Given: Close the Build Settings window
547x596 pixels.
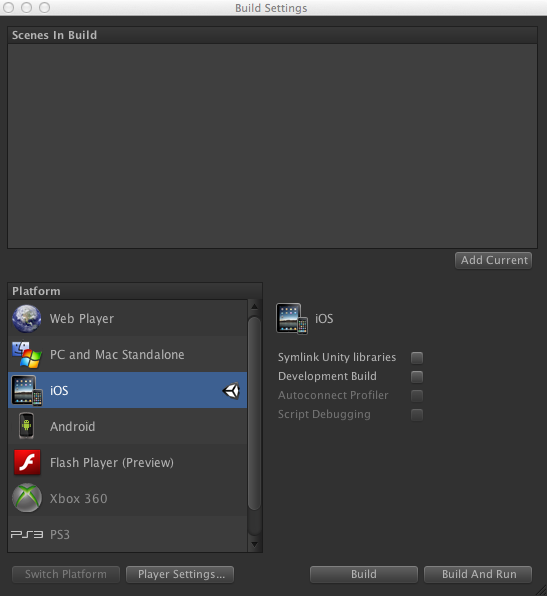Looking at the screenshot, I should (8, 7).
